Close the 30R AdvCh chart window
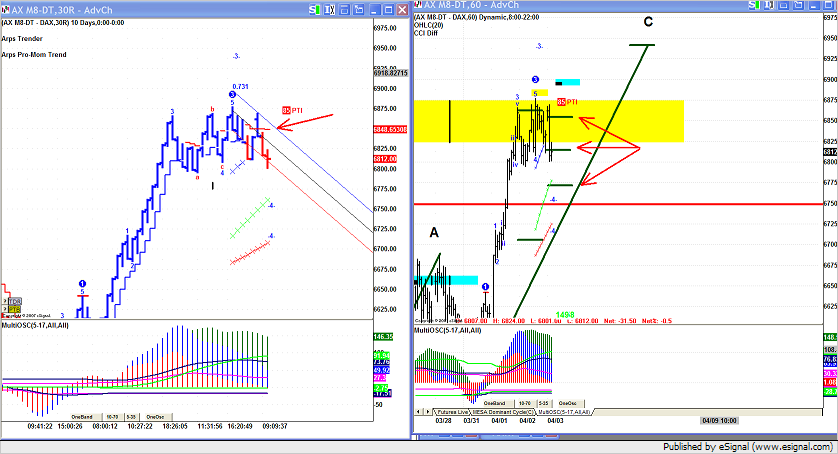Screen dimensions: 838x454 400,7
